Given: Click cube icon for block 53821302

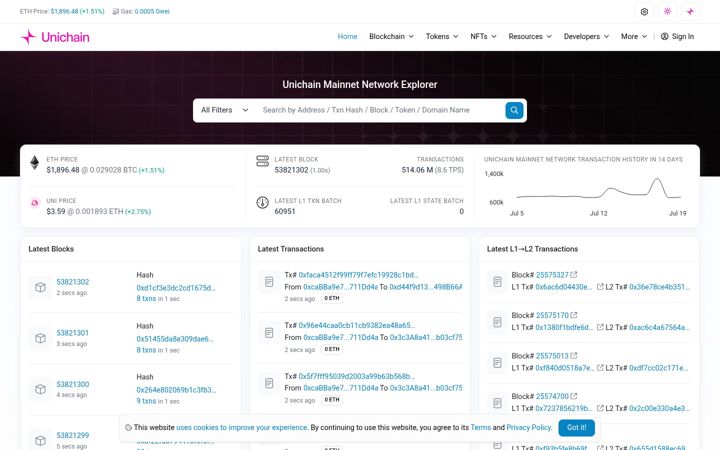Looking at the screenshot, I should (x=40, y=287).
